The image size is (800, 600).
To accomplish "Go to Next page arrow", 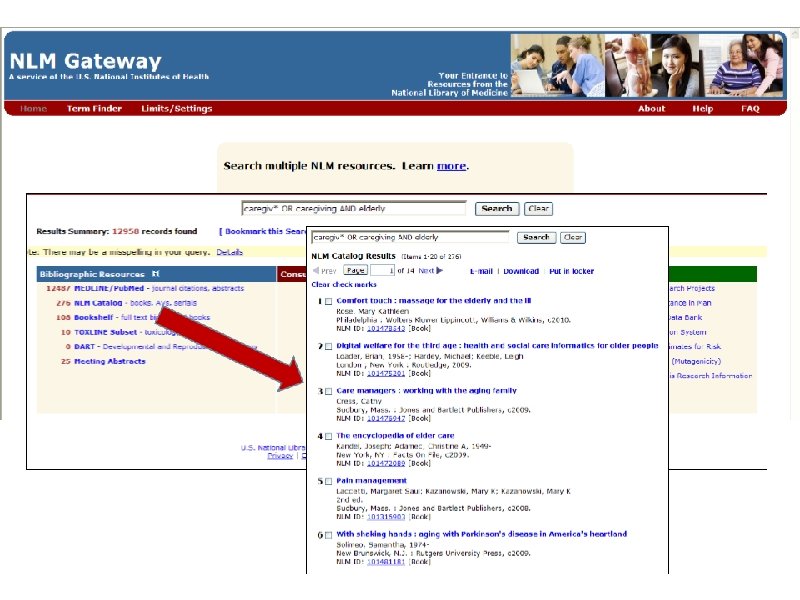I will click(440, 270).
